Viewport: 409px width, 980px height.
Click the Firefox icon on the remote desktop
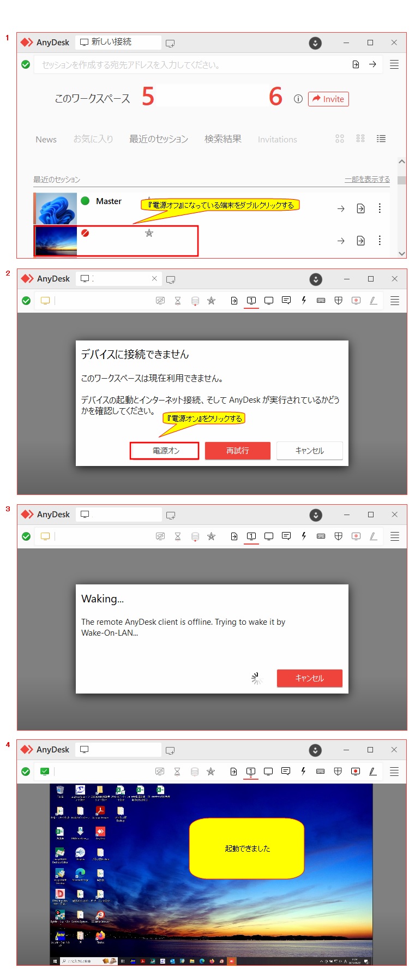point(100,937)
